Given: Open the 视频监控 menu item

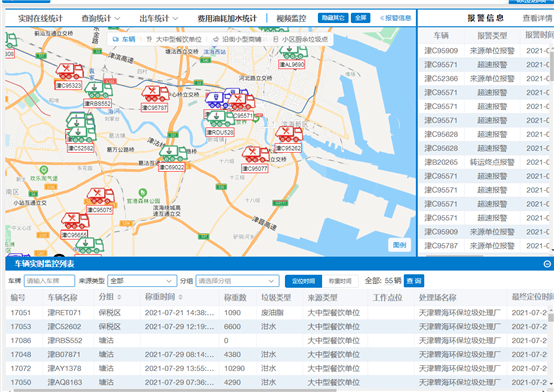Looking at the screenshot, I should 291,18.
